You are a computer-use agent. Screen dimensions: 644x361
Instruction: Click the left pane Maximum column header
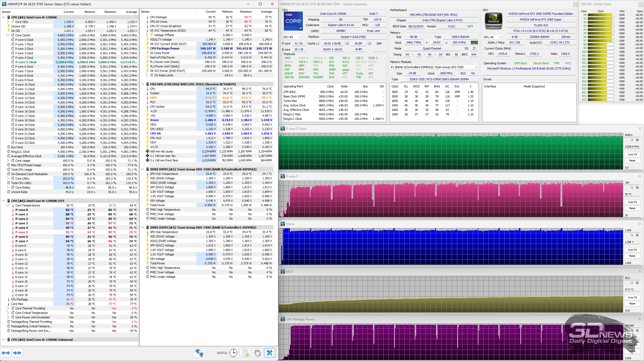(107, 12)
